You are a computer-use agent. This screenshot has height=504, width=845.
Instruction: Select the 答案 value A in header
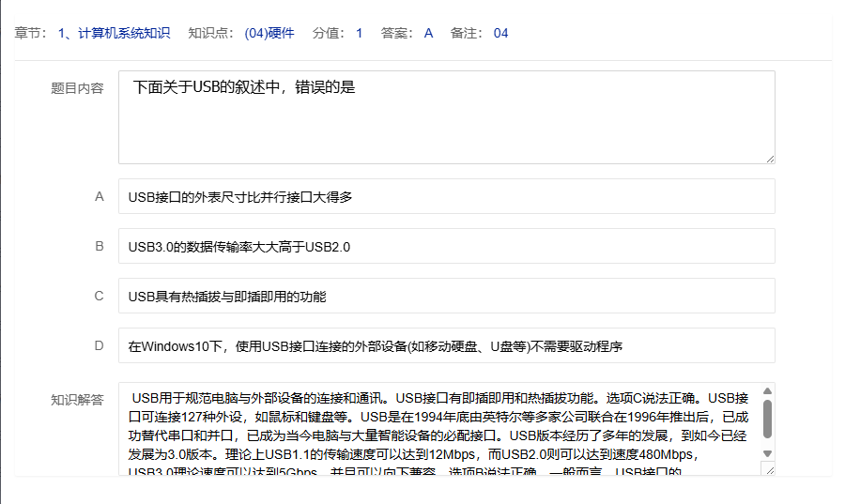point(428,33)
